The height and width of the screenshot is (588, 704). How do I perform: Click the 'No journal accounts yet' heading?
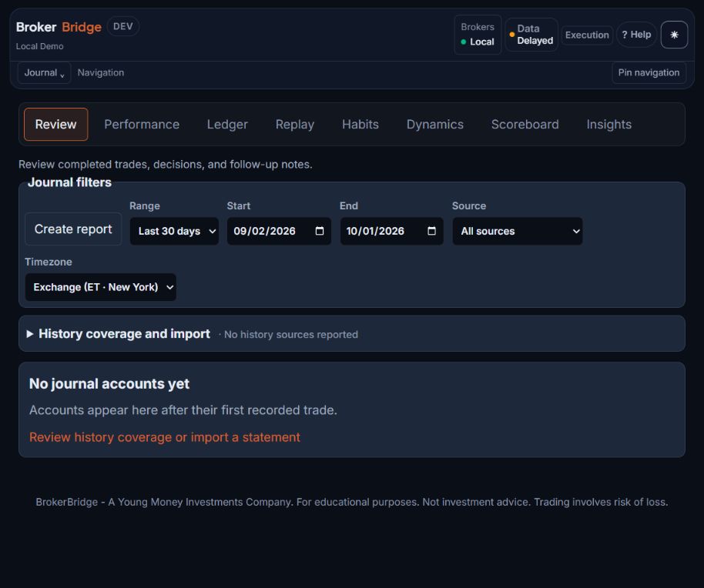(109, 384)
